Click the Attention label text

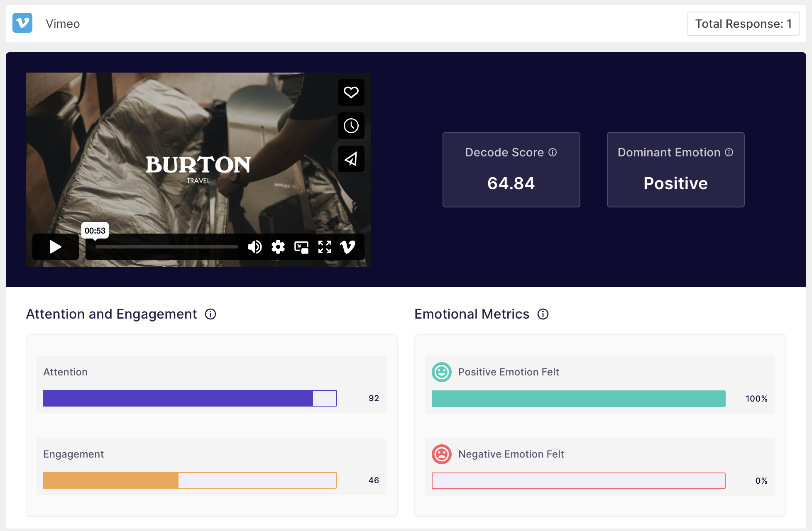point(66,372)
